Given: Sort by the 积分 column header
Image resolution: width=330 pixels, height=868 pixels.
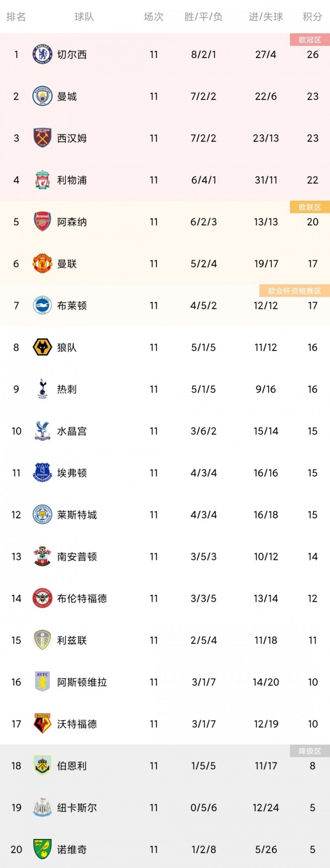Looking at the screenshot, I should tap(312, 17).
